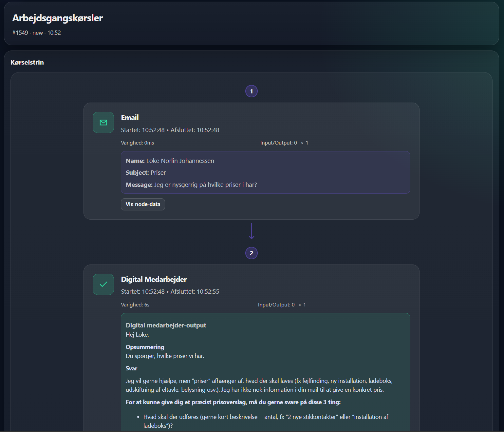This screenshot has height=432, width=504.
Task: Click the Arbejdsgangskørsler page title
Action: click(x=57, y=18)
